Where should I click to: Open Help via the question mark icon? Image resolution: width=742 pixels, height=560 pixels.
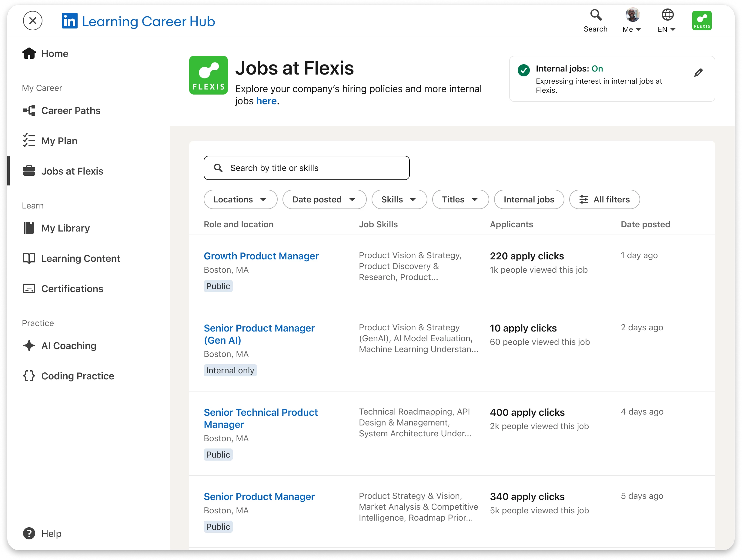point(29,533)
